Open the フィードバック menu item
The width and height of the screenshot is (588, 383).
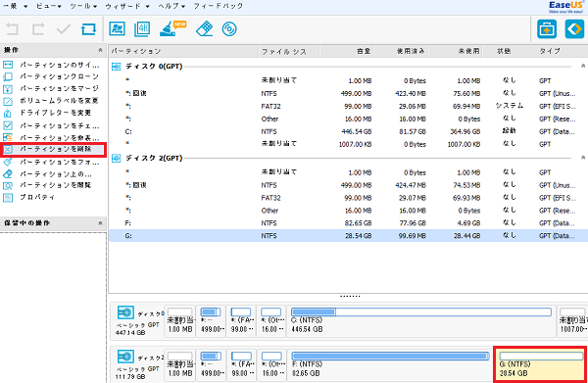219,6
